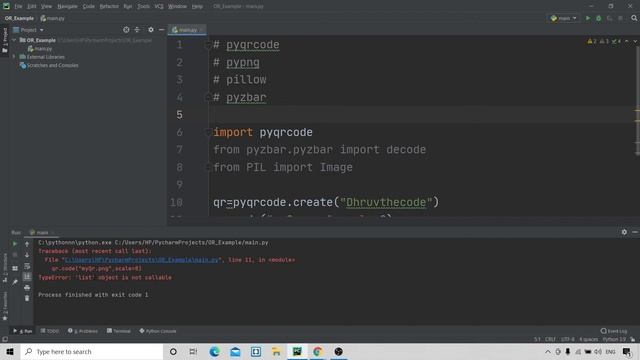This screenshot has width=640, height=360.
Task: Click the QR_Example breadcrumb in the navigation bar
Action: (x=19, y=18)
